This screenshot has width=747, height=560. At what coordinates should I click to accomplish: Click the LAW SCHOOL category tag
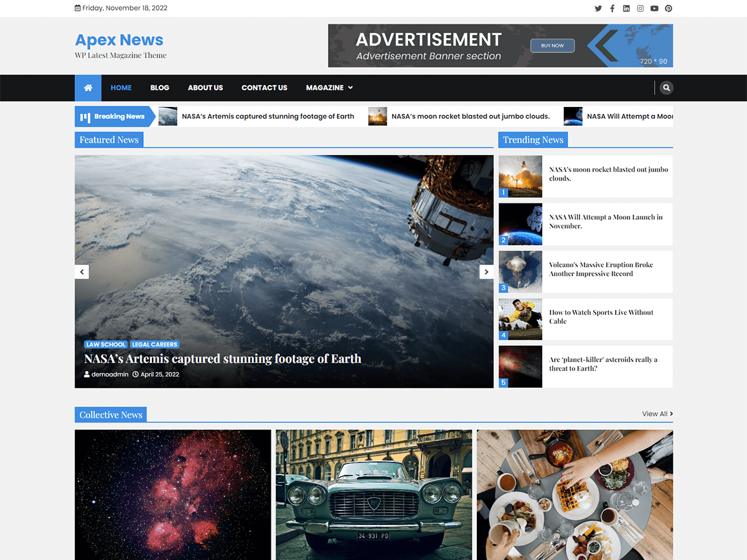tap(105, 344)
